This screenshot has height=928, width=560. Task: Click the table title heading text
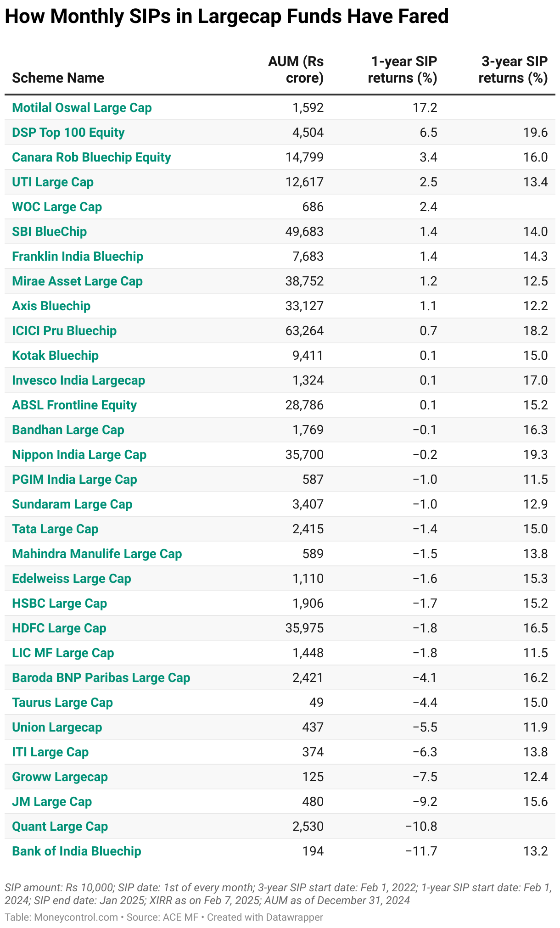pyautogui.click(x=227, y=17)
